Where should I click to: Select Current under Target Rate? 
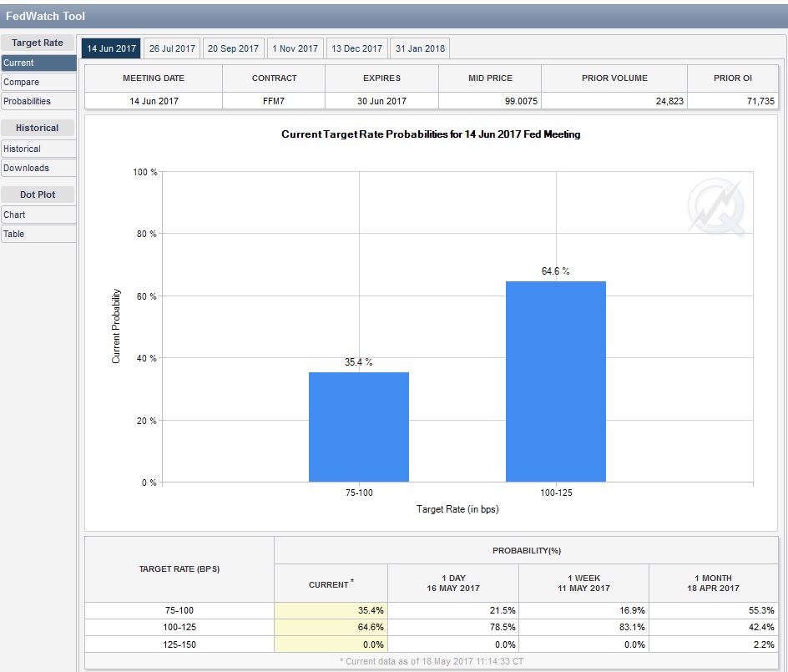point(38,63)
